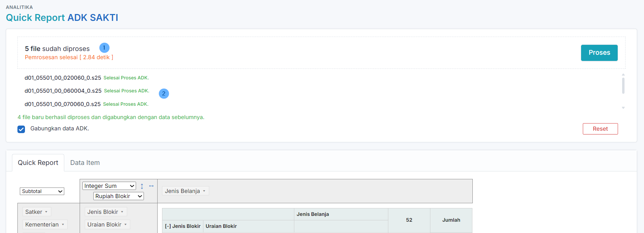Click the file list scroll-down arrow
Viewport: 644px width, 233px height.
coord(623,108)
